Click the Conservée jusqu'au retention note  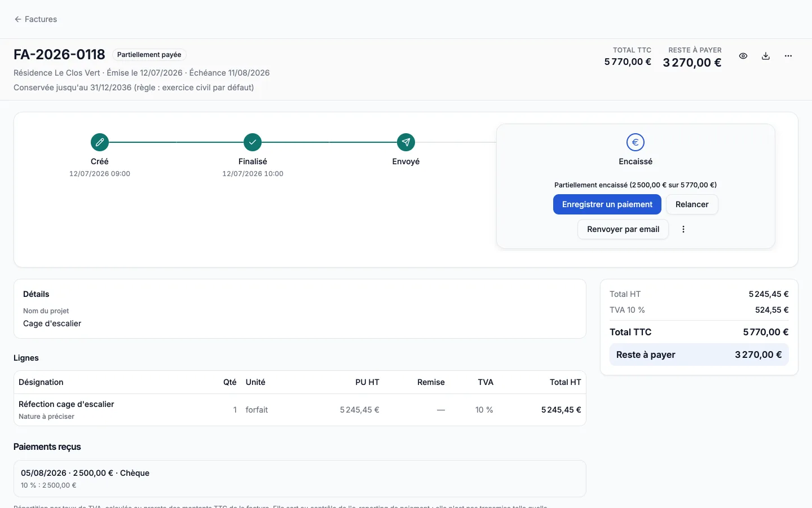(x=134, y=87)
